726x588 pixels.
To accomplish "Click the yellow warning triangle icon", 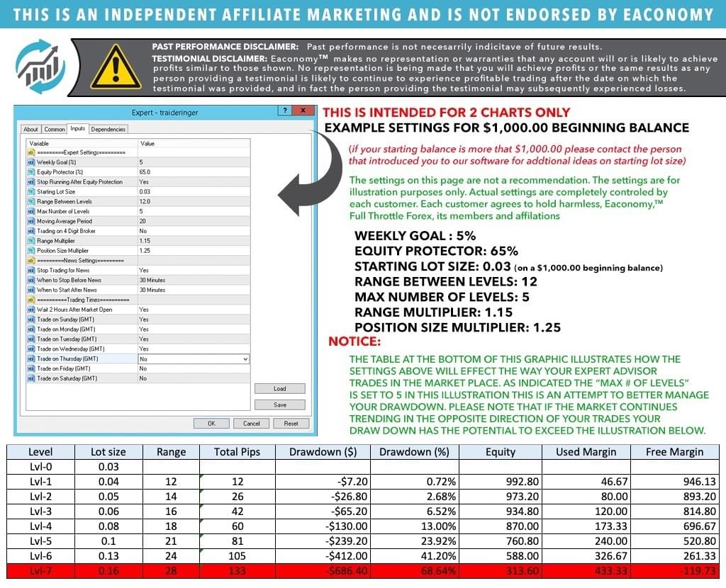I will (x=116, y=67).
